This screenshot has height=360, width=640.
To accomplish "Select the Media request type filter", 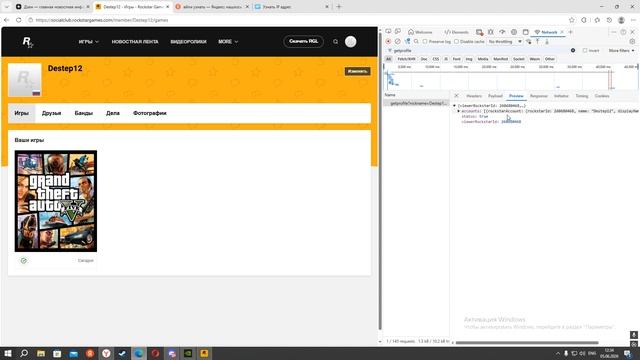I will (483, 59).
